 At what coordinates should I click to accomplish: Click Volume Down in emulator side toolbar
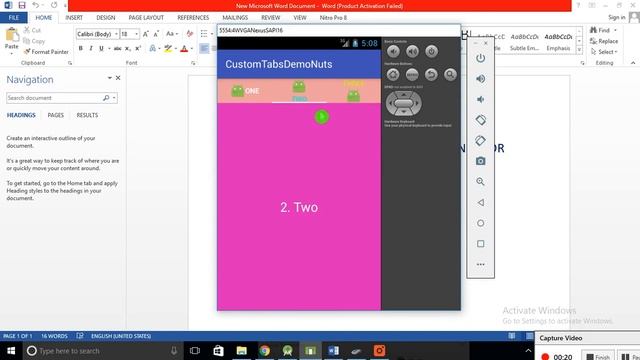click(x=480, y=99)
